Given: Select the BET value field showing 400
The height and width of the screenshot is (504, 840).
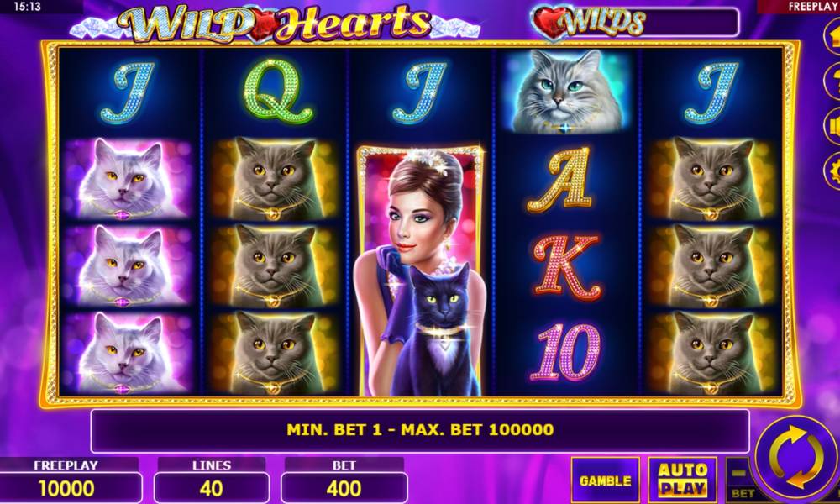Looking at the screenshot, I should [344, 489].
